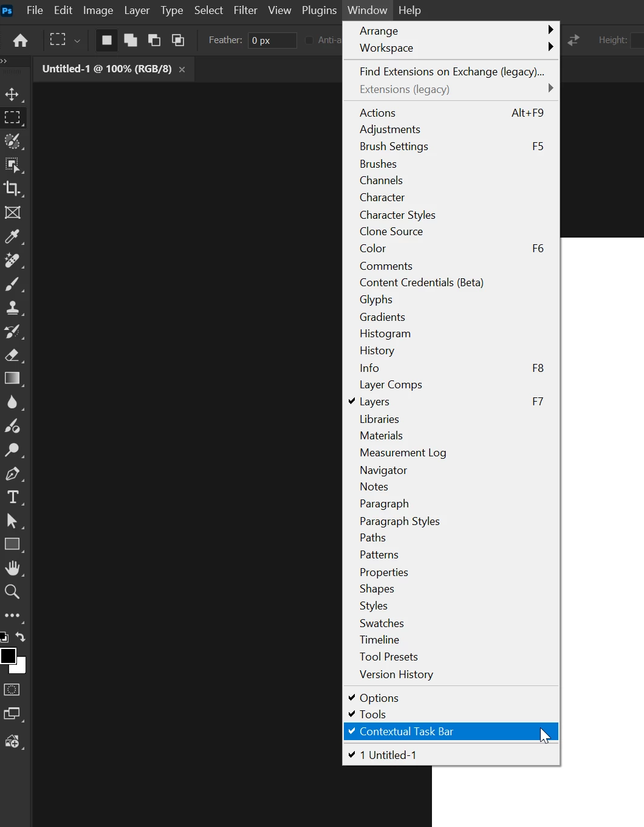
Task: Toggle Quick Mask mode
Action: tap(12, 690)
